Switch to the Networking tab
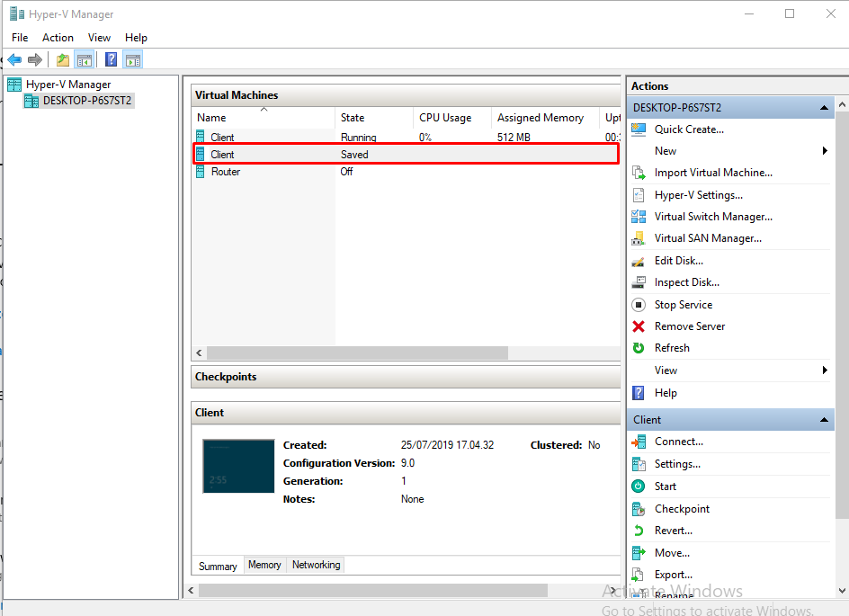 [x=317, y=565]
